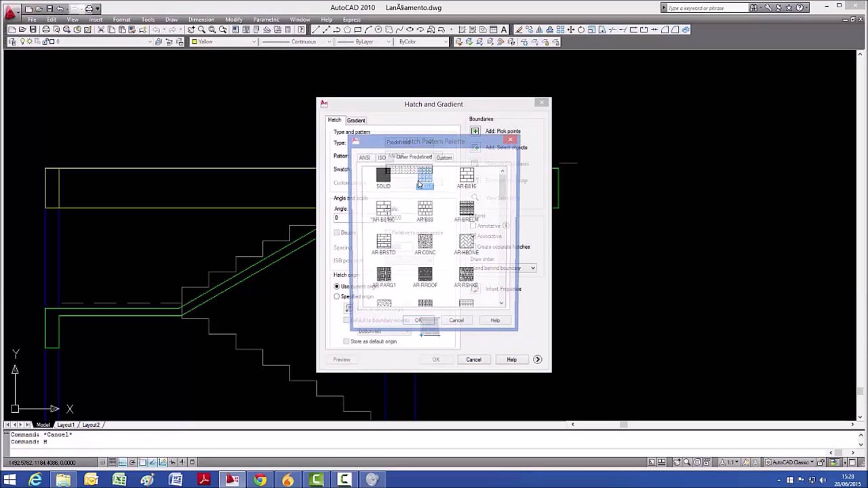Select the Erase modify tool
Image resolution: width=868 pixels, height=488 pixels.
pyautogui.click(x=519, y=30)
